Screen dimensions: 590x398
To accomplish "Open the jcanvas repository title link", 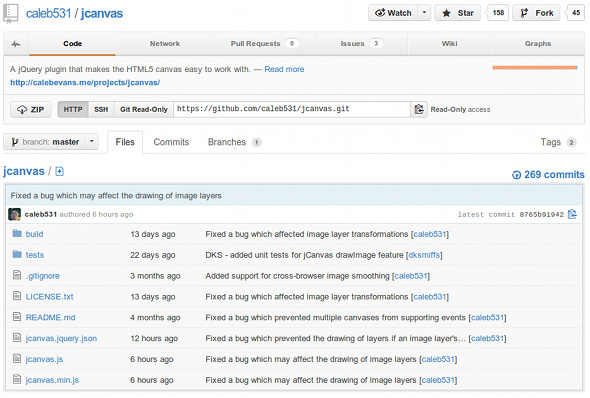I will pos(102,14).
